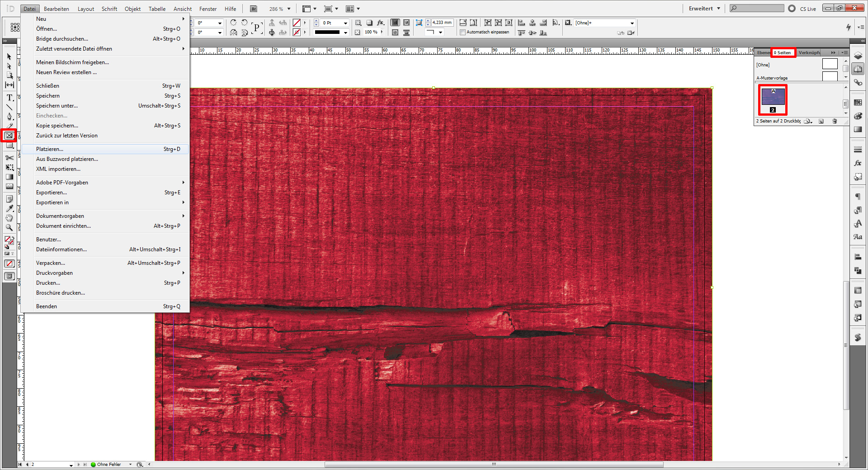This screenshot has width=868, height=470.
Task: Delete the page using the trash button
Action: coord(835,121)
